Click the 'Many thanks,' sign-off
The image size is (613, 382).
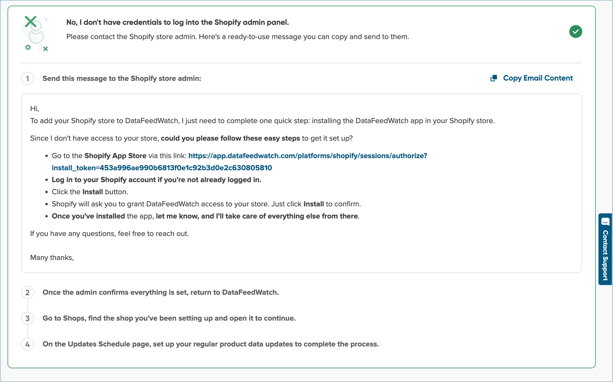point(52,258)
